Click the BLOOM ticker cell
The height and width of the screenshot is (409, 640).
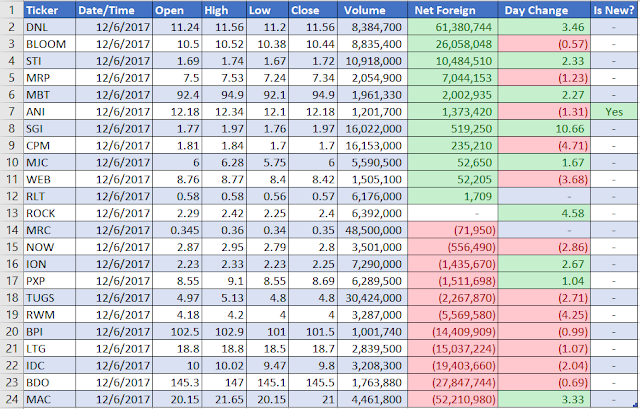[x=49, y=44]
